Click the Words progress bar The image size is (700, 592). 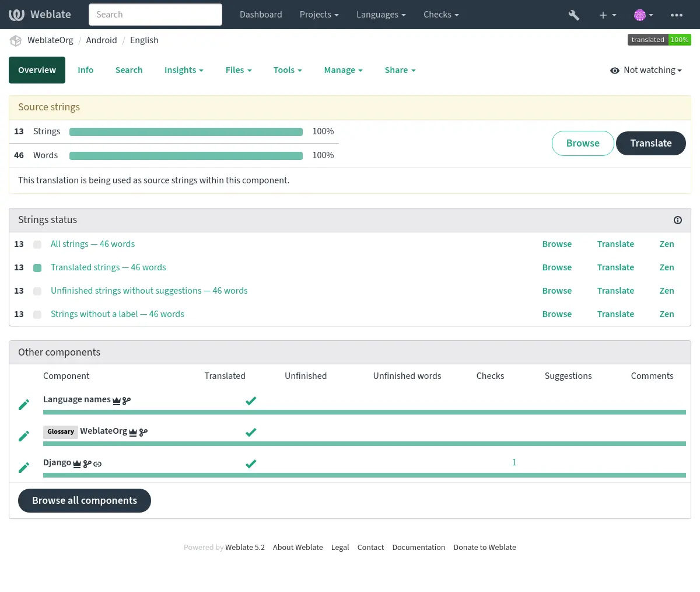[x=186, y=156]
